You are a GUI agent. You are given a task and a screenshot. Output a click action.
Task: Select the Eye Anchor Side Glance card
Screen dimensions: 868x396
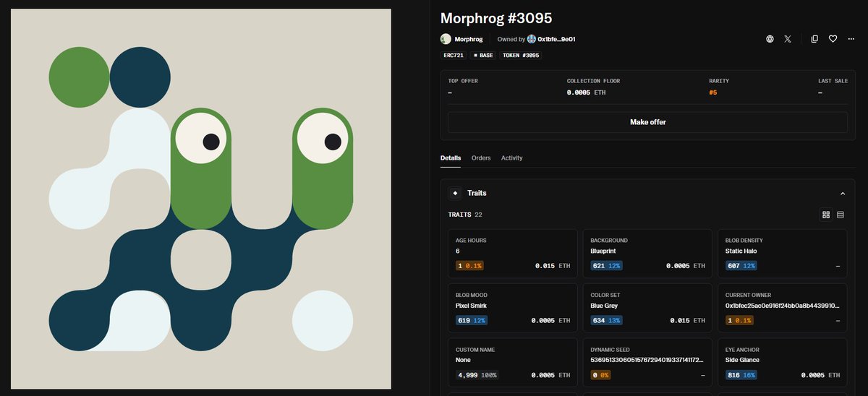(782, 362)
